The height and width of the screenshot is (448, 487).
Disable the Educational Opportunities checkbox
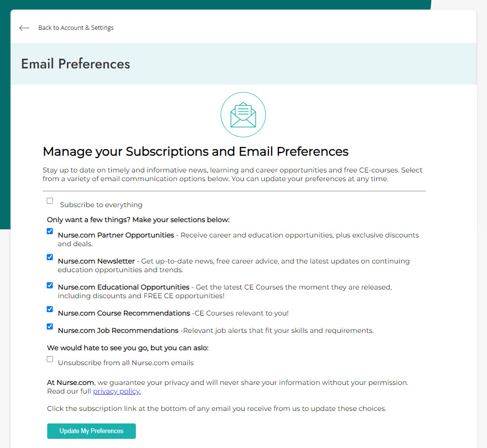coord(50,286)
